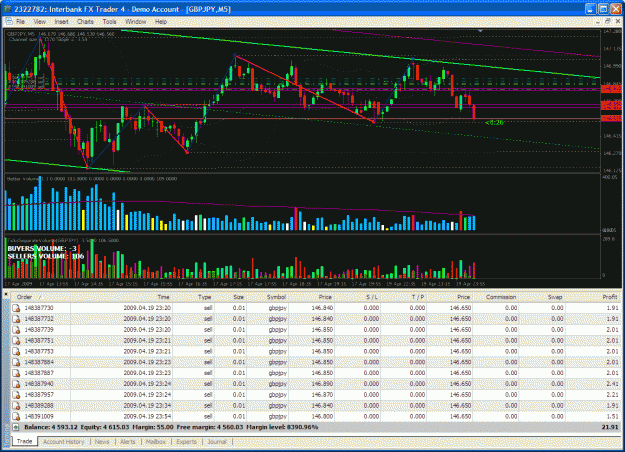Viewport: 625px width, 452px height.
Task: Click the application icon in the title bar
Action: (8, 9)
